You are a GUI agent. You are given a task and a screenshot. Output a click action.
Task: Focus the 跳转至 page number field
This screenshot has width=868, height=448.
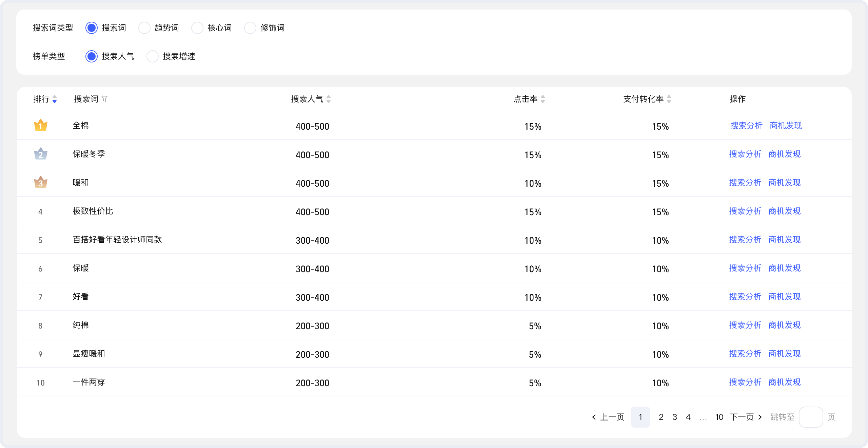pos(811,417)
